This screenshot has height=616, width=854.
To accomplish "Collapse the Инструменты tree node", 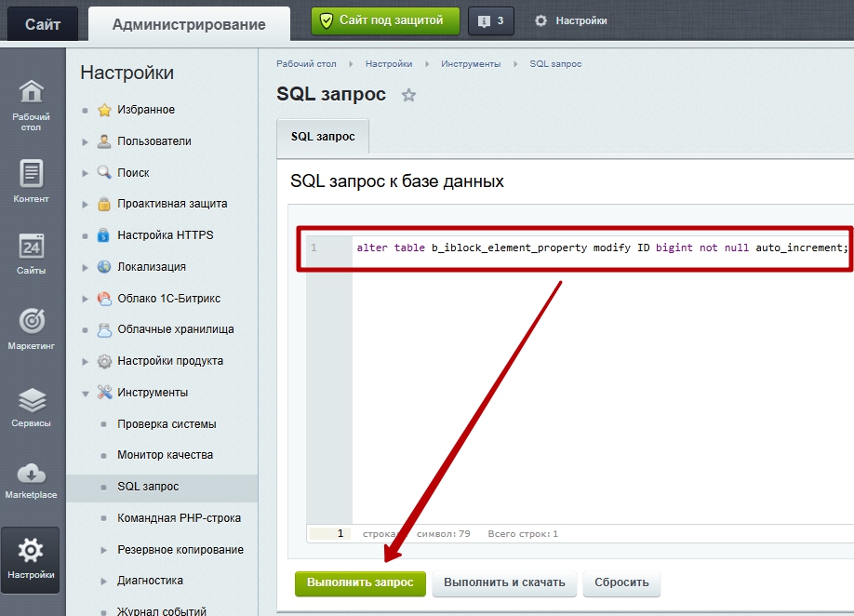I will coord(86,394).
